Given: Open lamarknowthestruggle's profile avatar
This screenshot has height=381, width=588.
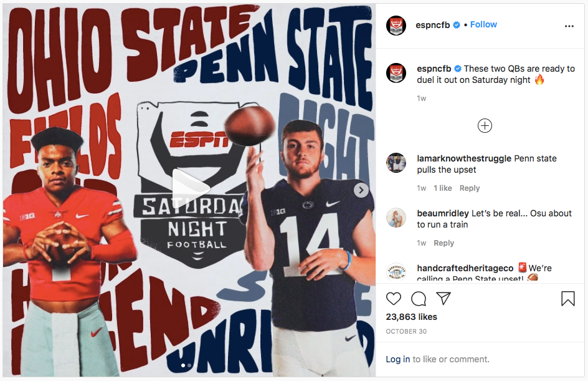Looking at the screenshot, I should click(x=396, y=163).
